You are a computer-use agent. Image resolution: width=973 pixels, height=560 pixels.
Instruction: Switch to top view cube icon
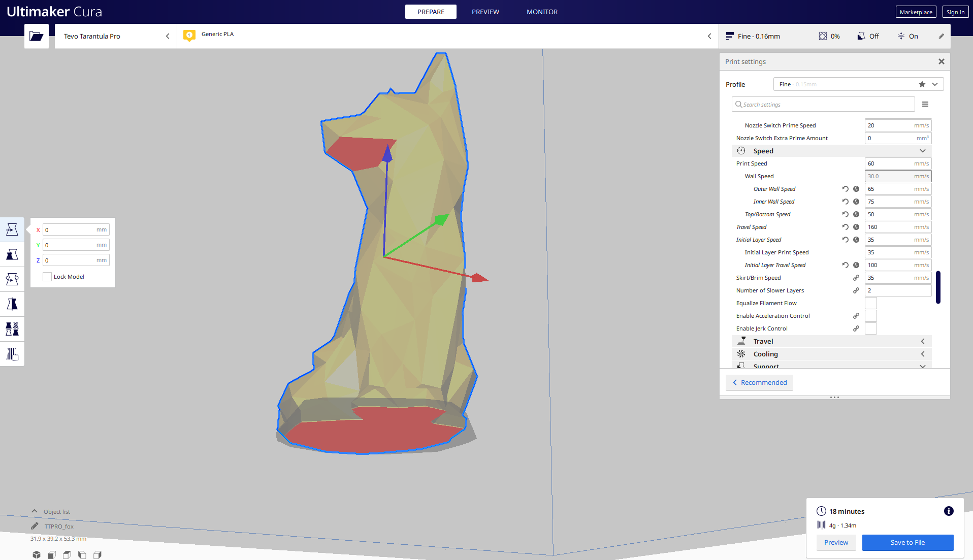pyautogui.click(x=67, y=555)
